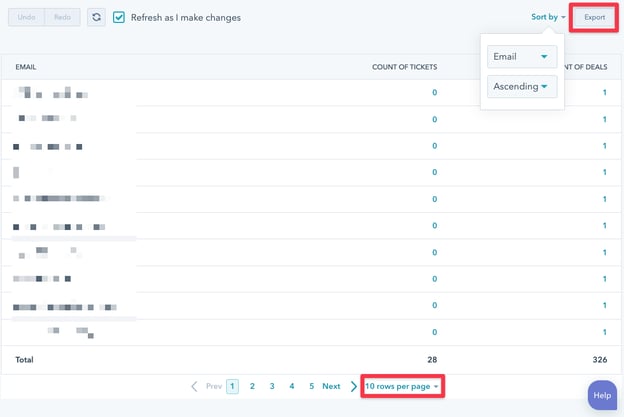624x417 pixels.
Task: Expand the Email sort field dropdown
Action: coord(521,57)
